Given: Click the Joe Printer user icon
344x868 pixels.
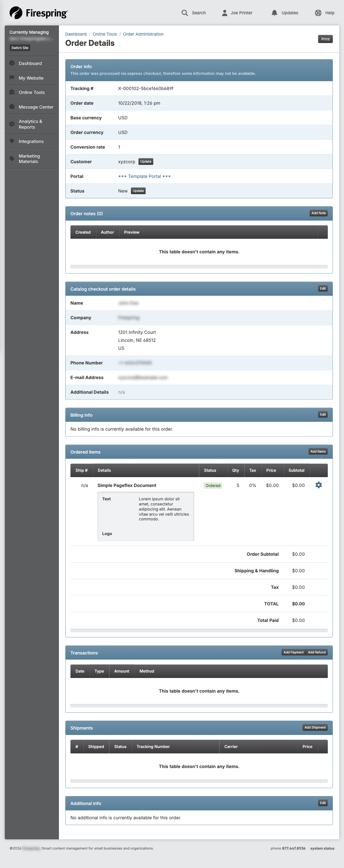Looking at the screenshot, I should click(x=225, y=13).
